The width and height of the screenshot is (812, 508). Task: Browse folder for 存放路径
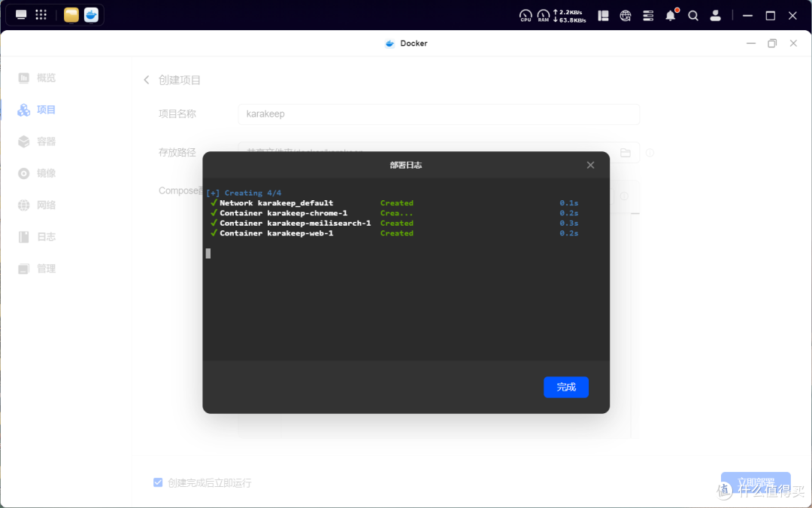click(x=625, y=153)
